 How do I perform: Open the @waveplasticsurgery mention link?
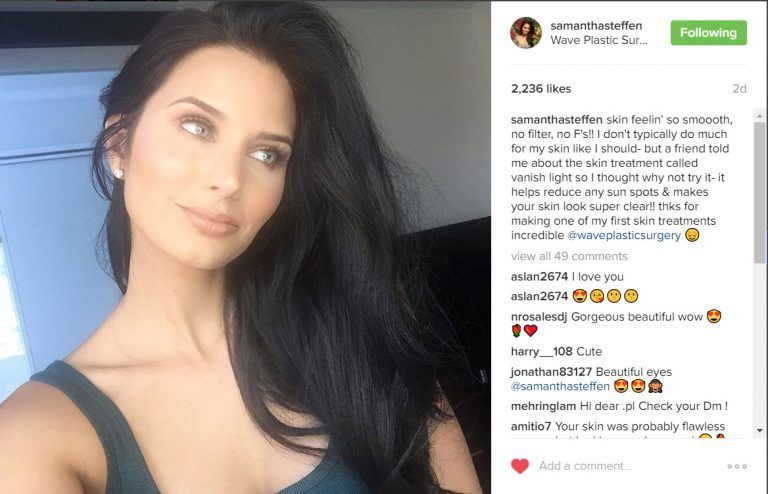(624, 235)
